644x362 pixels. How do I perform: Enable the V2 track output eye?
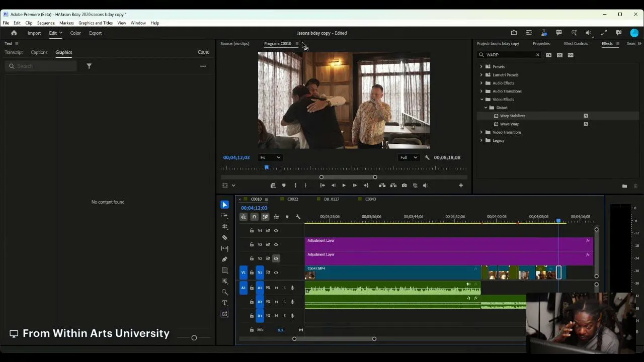(276, 258)
